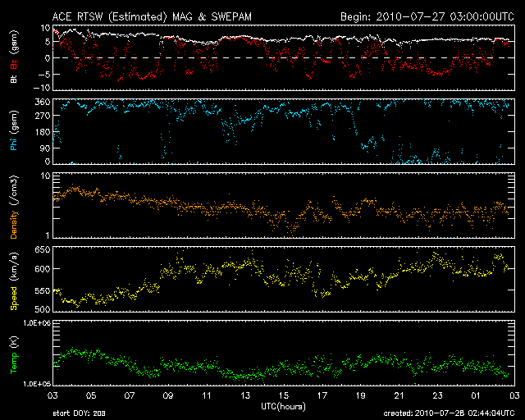Viewport: 525px width, 420px height.
Task: Click the 'UTC(hours)' x-axis title
Action: (x=283, y=406)
